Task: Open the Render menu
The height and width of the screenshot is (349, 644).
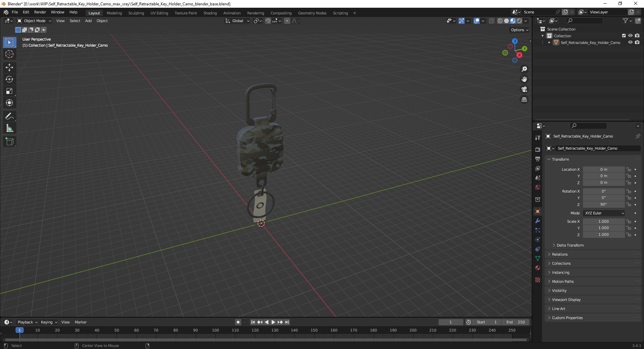Action: [x=40, y=12]
